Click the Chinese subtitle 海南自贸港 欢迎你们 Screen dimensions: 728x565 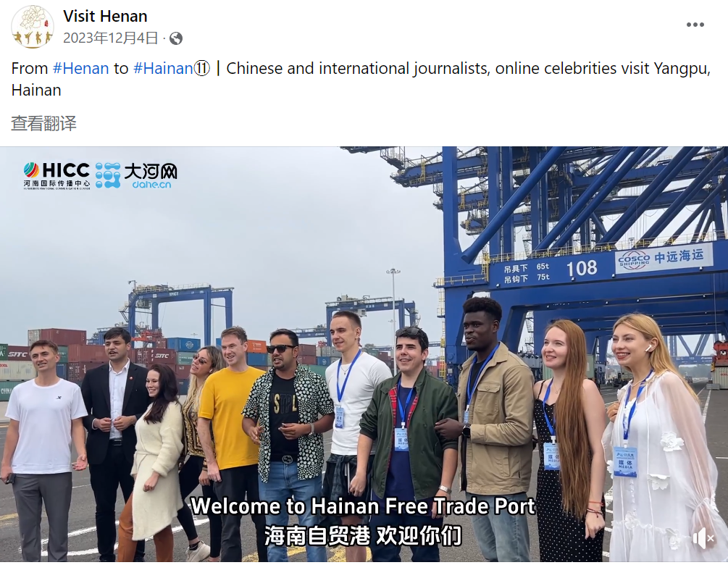click(x=363, y=535)
